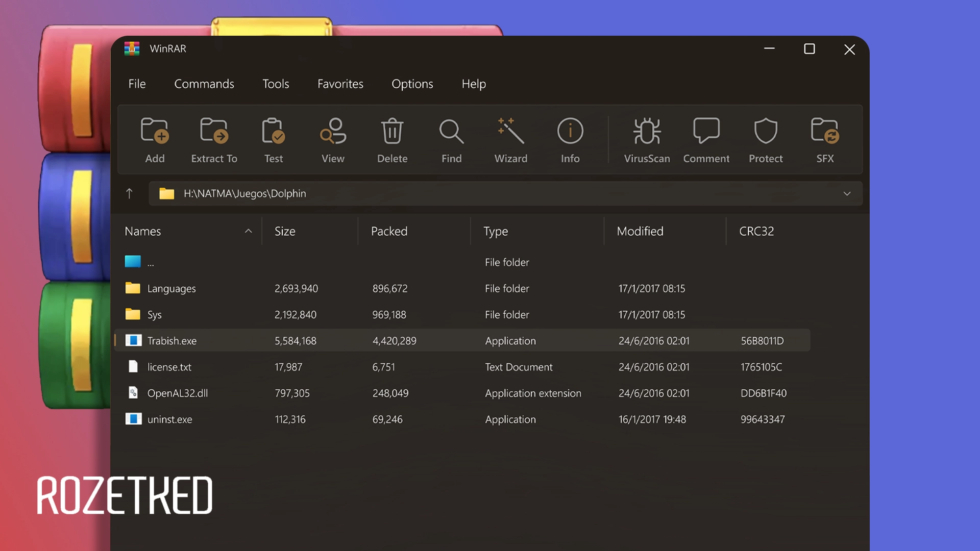Open the Favorites menu
The width and height of the screenshot is (980, 551).
click(x=340, y=84)
